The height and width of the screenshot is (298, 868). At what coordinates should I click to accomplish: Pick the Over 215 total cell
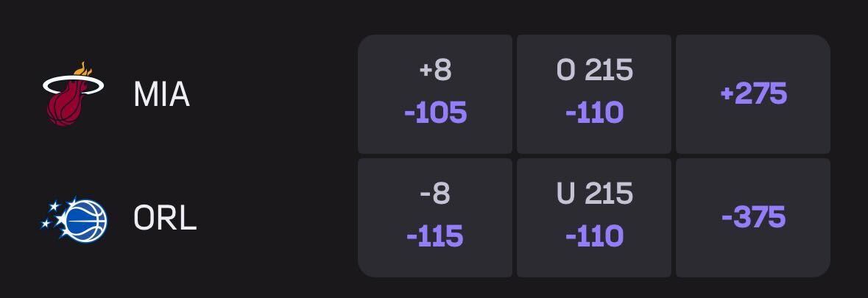coord(594,93)
